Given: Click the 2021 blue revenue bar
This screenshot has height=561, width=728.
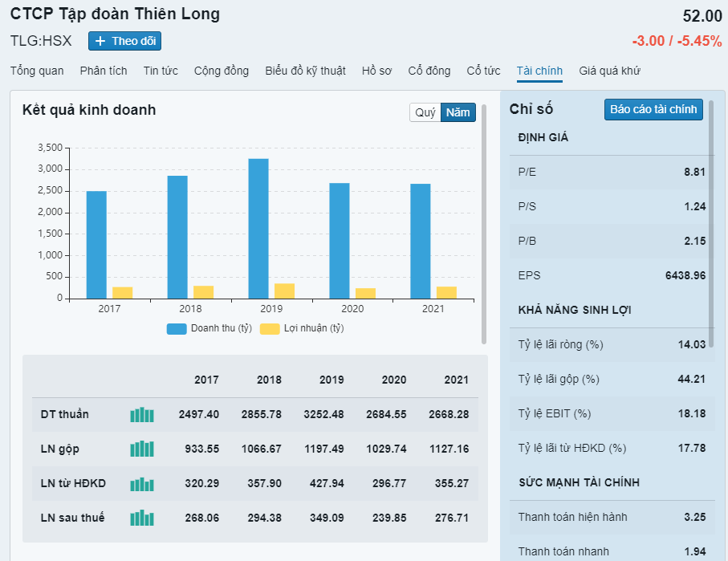Looking at the screenshot, I should (x=420, y=241).
